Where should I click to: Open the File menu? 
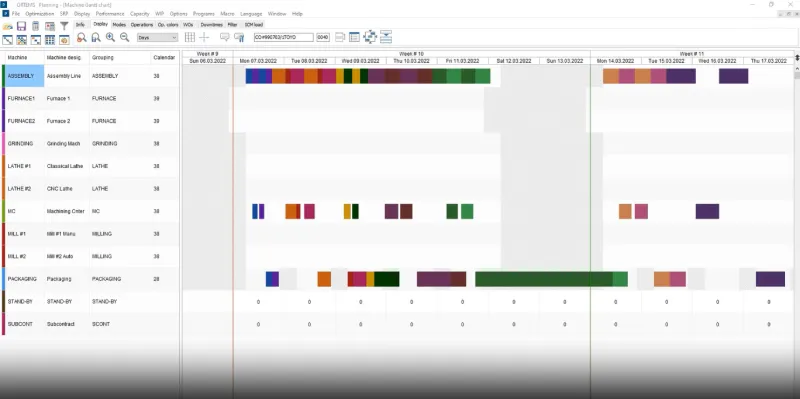[x=16, y=14]
